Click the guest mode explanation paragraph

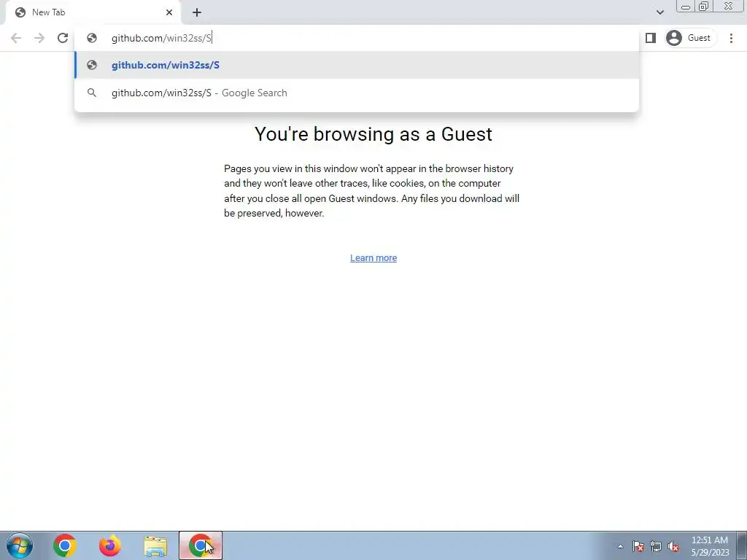tap(371, 191)
